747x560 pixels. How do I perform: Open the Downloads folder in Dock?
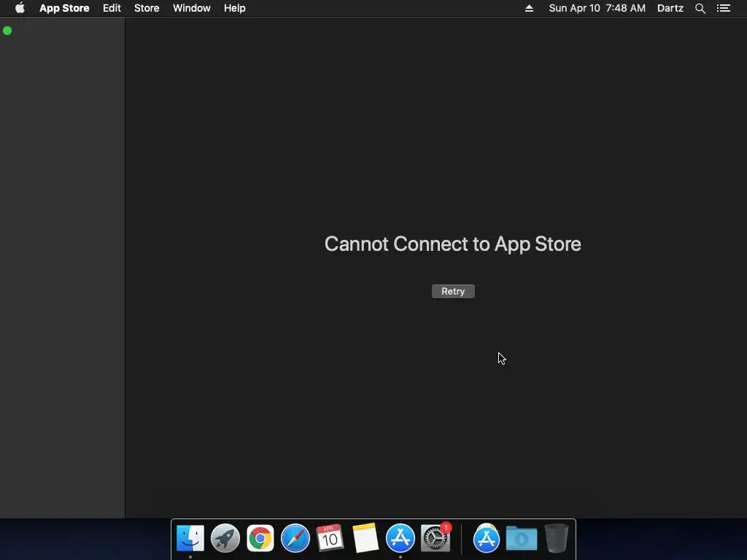[x=522, y=539]
